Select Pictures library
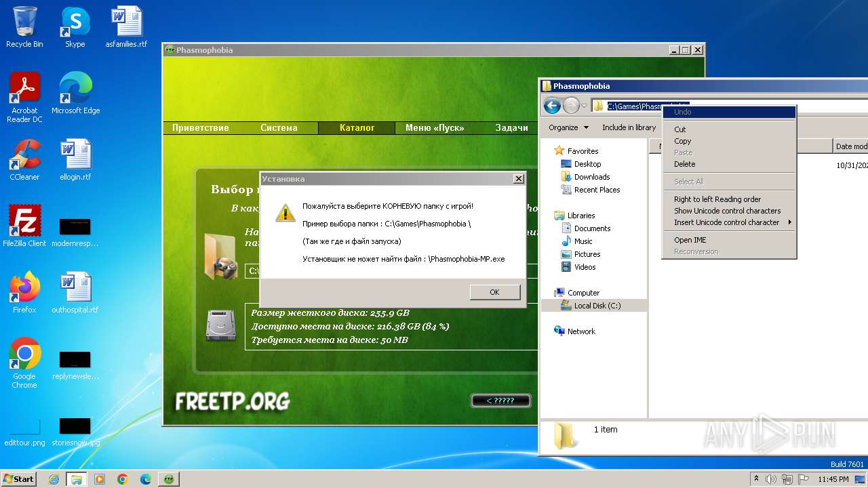 pos(587,254)
